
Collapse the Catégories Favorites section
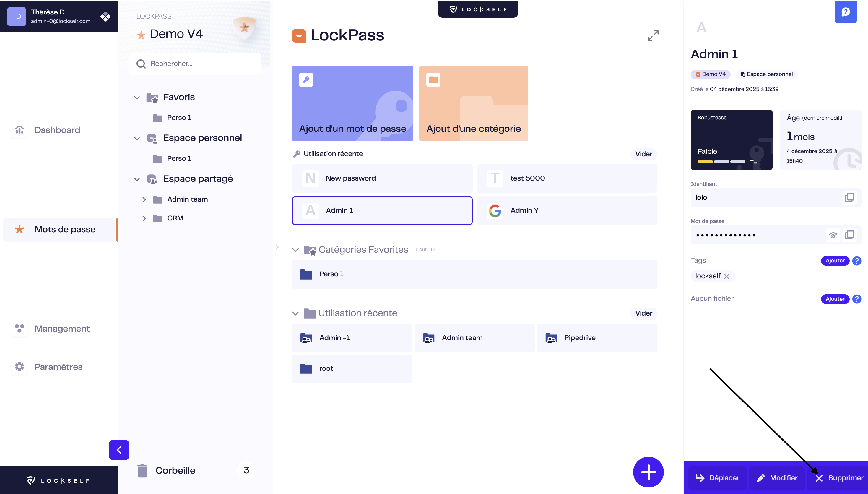[295, 250]
